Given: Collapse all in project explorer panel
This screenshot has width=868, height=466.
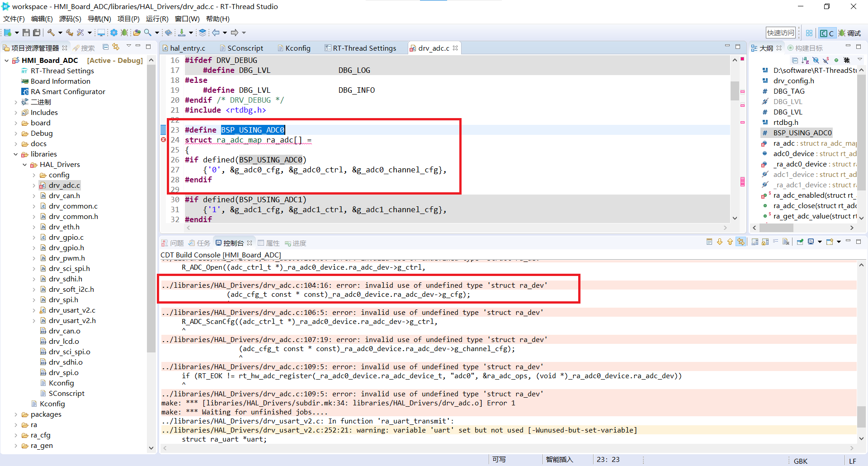Looking at the screenshot, I should click(105, 47).
